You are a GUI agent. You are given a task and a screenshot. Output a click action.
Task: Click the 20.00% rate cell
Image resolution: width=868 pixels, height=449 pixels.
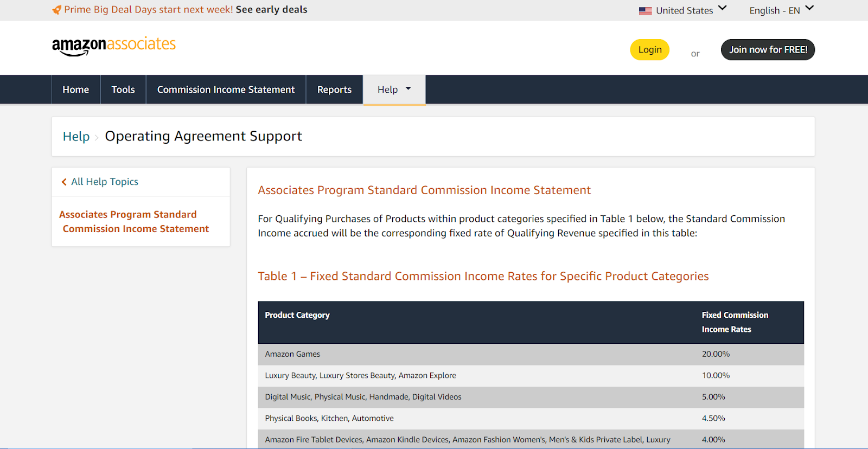click(x=716, y=354)
